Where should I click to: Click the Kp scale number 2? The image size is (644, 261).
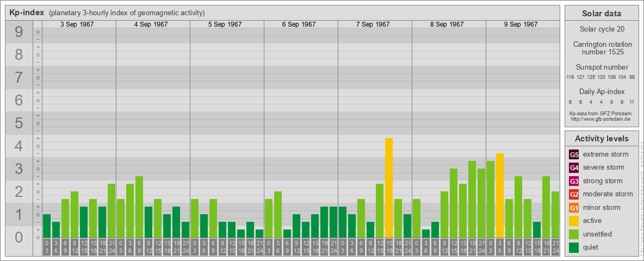pos(19,191)
